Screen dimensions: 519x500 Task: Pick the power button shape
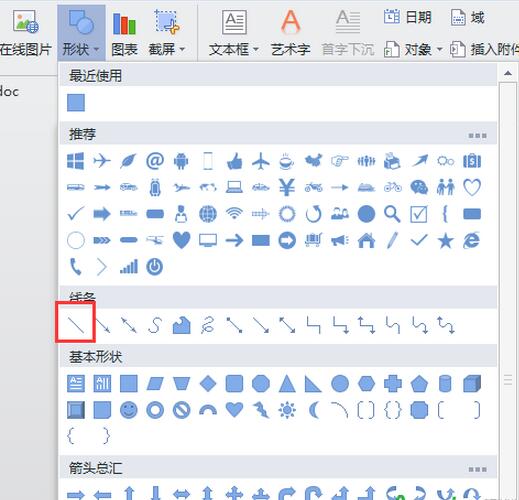tap(155, 267)
